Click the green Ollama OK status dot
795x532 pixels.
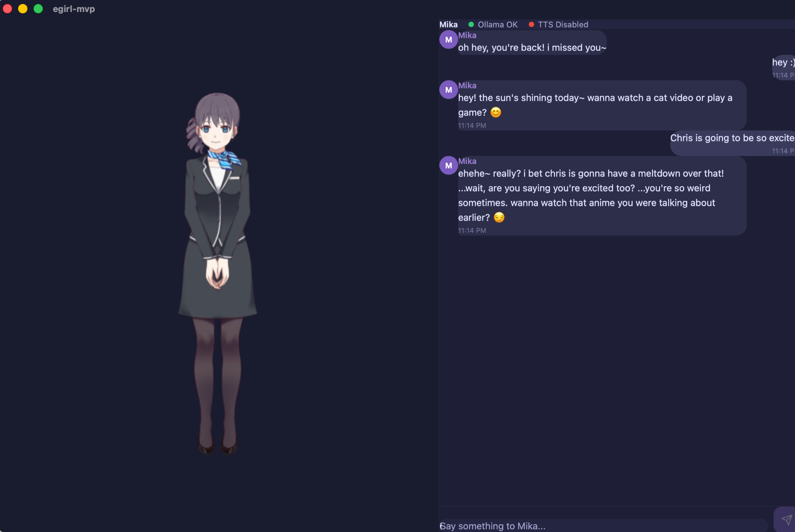(x=471, y=24)
